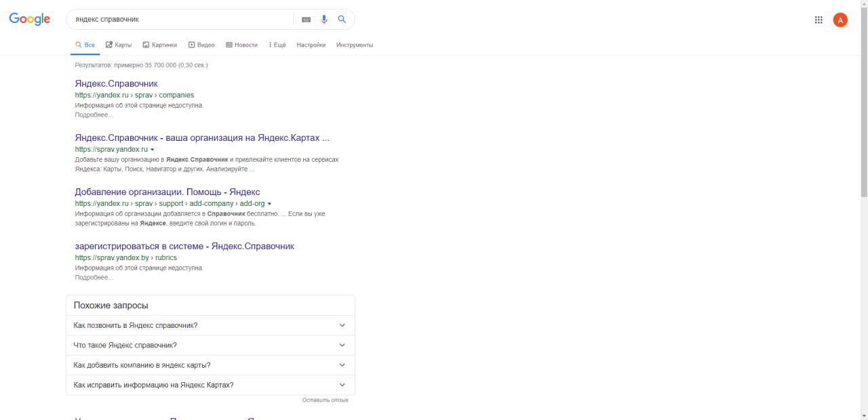Open 'Инструменты' search tools
This screenshot has width=868, height=420.
[x=355, y=45]
